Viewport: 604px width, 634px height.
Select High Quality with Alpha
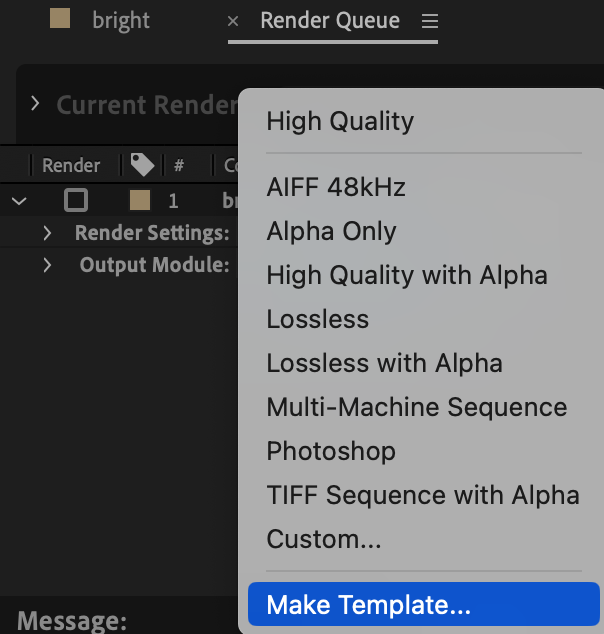(406, 275)
